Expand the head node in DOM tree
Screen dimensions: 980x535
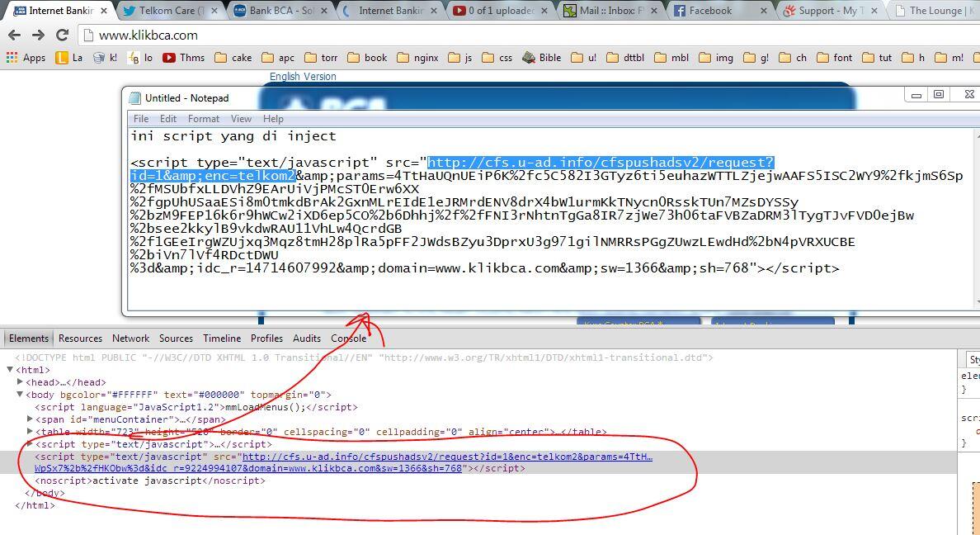click(20, 382)
